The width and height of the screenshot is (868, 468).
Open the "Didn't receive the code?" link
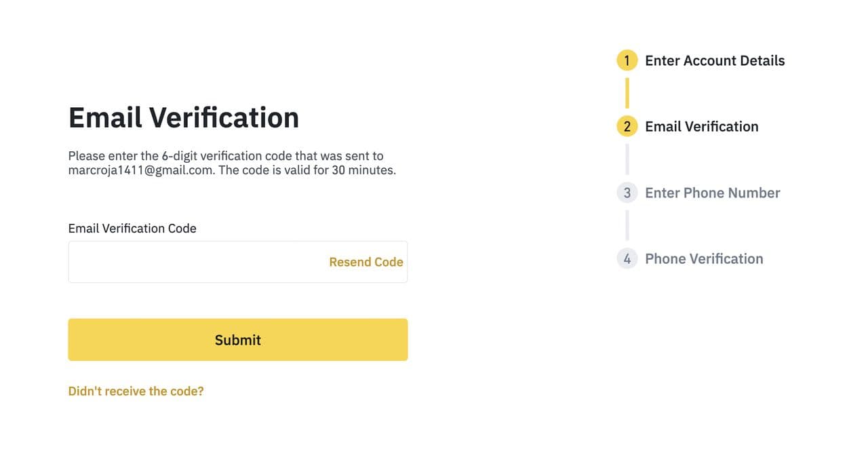136,391
